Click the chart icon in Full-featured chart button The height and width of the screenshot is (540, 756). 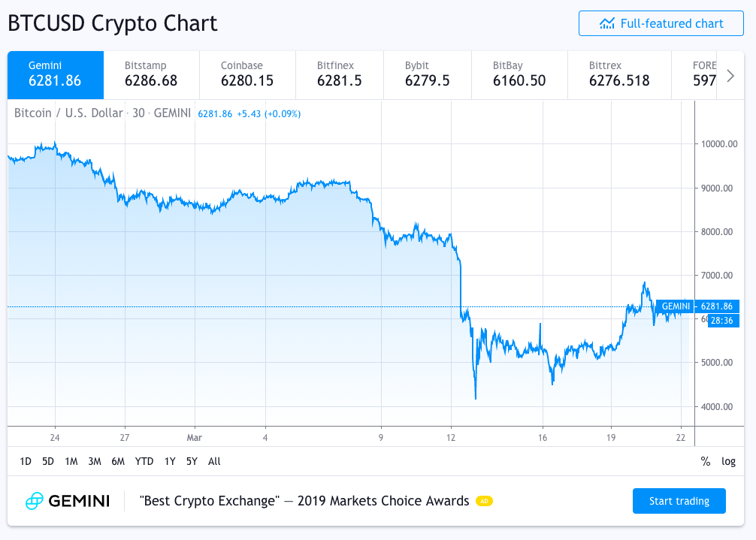click(x=607, y=23)
